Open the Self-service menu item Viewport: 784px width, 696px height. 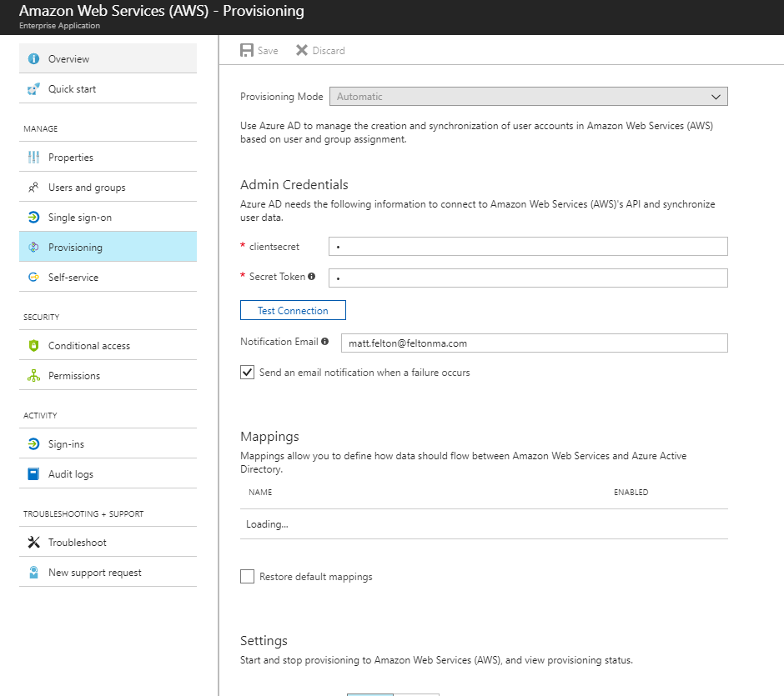pyautogui.click(x=108, y=278)
